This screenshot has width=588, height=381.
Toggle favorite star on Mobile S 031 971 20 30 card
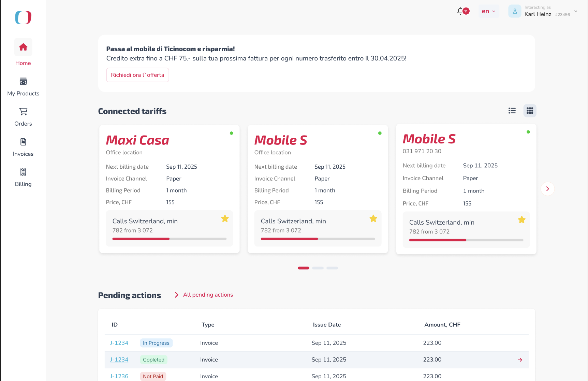pos(521,220)
